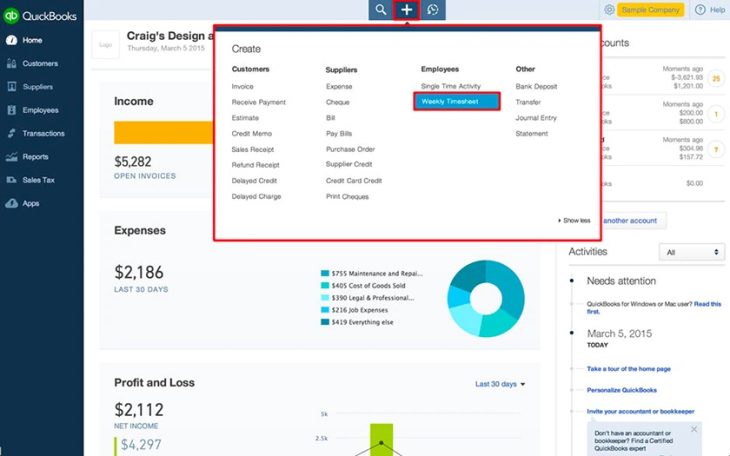The image size is (730, 456).
Task: Select Weekly Timesheet from Create menu
Action: tap(457, 102)
